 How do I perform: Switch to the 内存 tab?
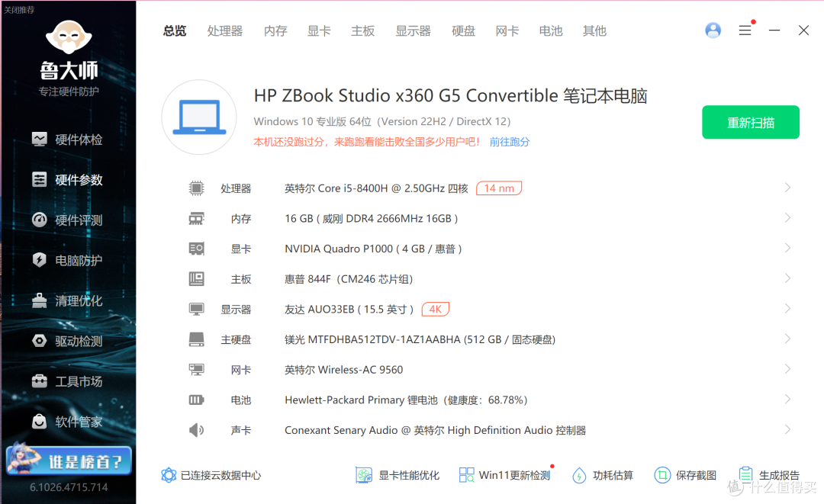(275, 31)
